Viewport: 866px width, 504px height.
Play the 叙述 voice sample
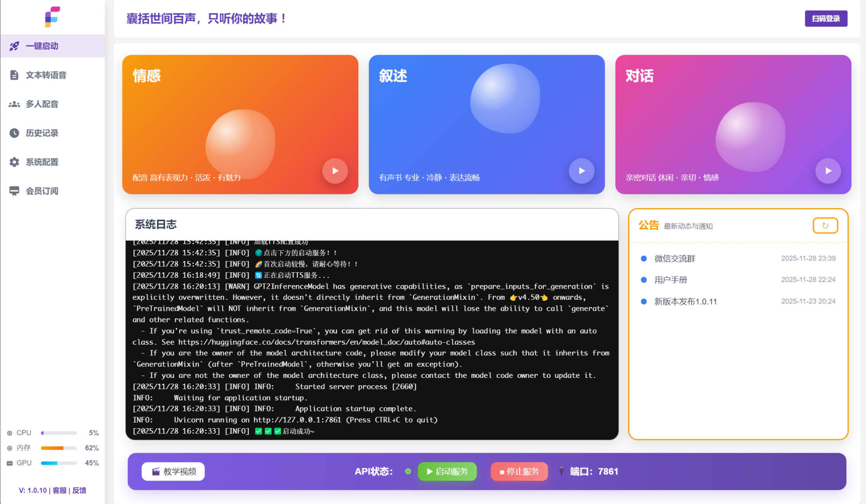[x=581, y=171]
